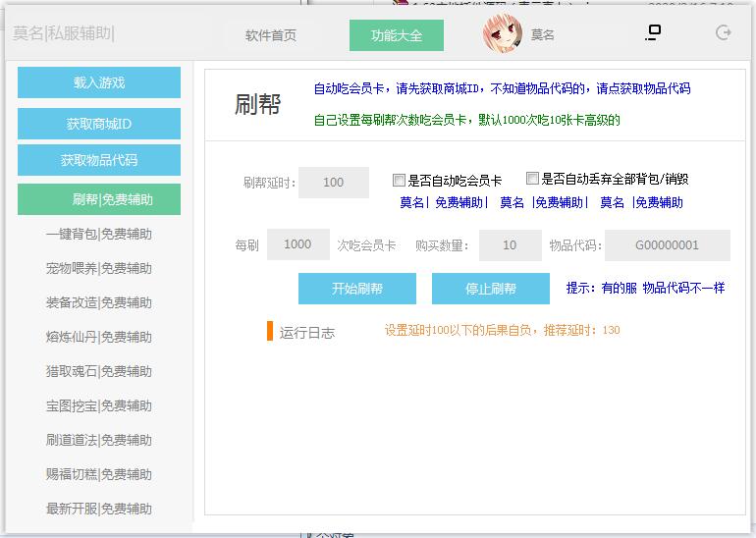This screenshot has height=538, width=756.
Task: Click the window restore icon in header
Action: point(652,32)
